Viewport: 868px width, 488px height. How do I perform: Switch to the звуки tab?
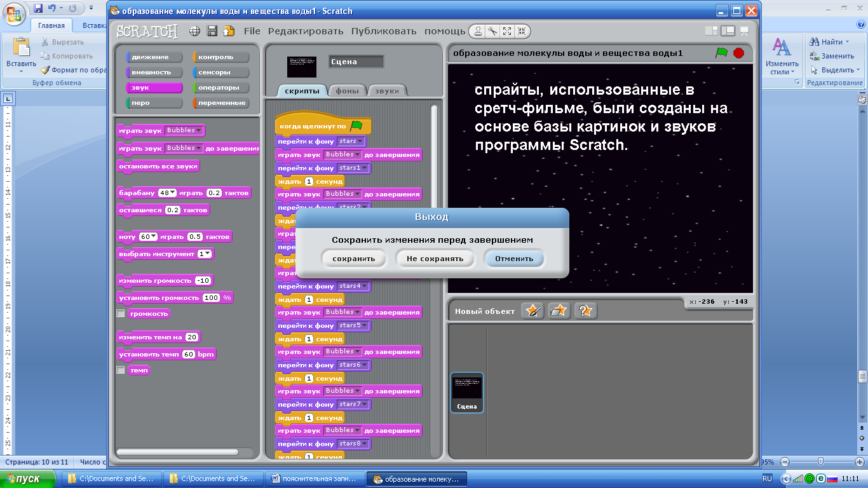(x=387, y=91)
